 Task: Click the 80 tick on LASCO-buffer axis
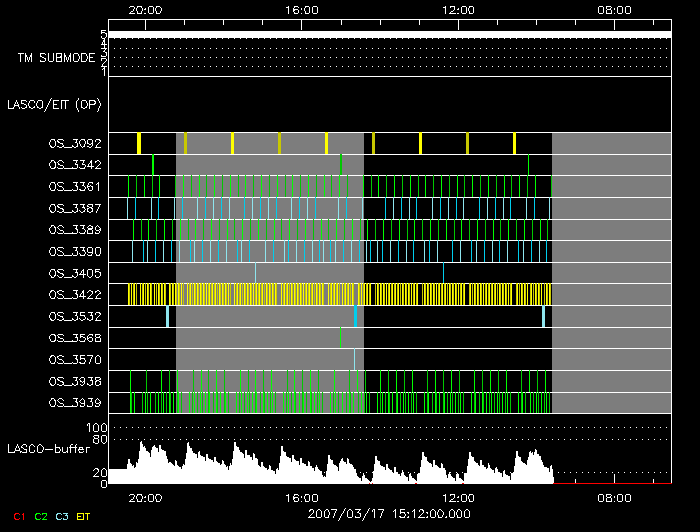point(101,439)
